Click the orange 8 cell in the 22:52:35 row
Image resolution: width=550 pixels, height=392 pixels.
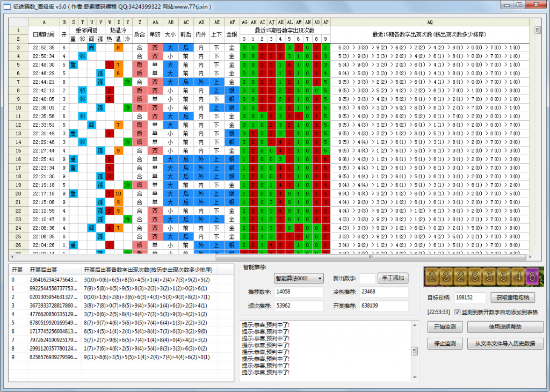(119, 48)
